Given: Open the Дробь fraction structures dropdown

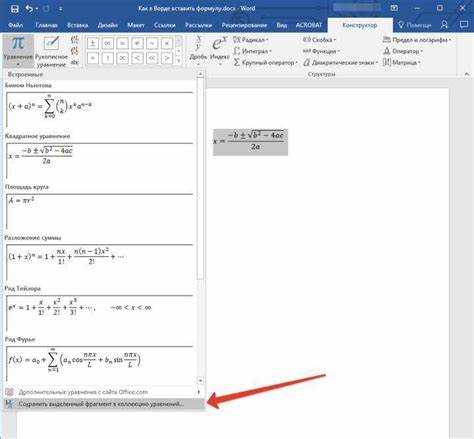Looking at the screenshot, I should click(x=199, y=50).
